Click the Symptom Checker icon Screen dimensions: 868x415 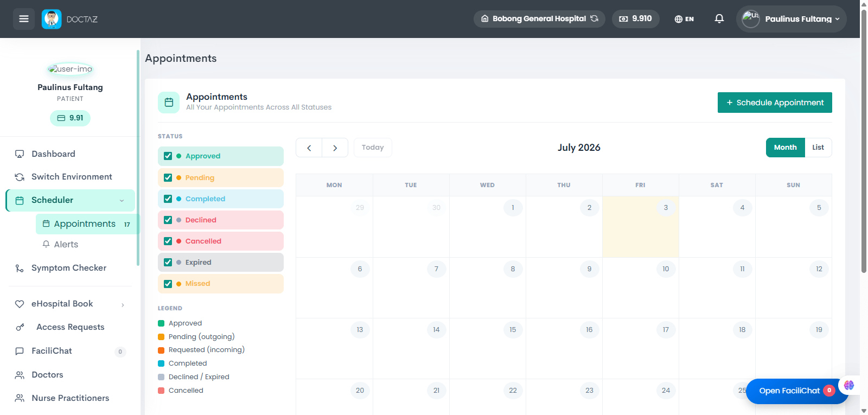tap(20, 268)
